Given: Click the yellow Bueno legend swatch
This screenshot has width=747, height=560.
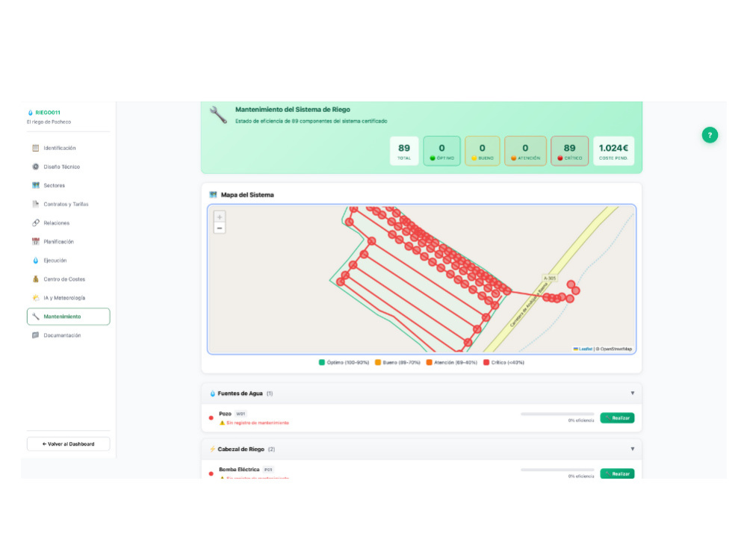Looking at the screenshot, I should (x=378, y=362).
